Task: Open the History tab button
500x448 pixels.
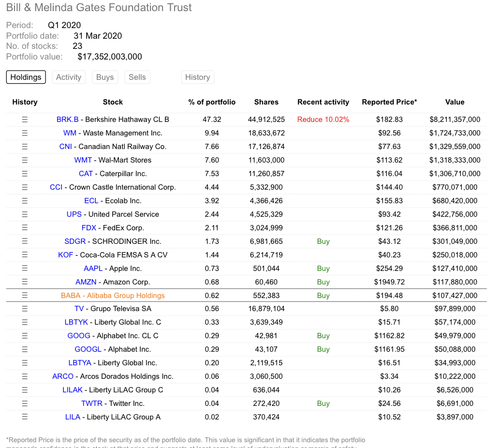Action: click(x=197, y=77)
